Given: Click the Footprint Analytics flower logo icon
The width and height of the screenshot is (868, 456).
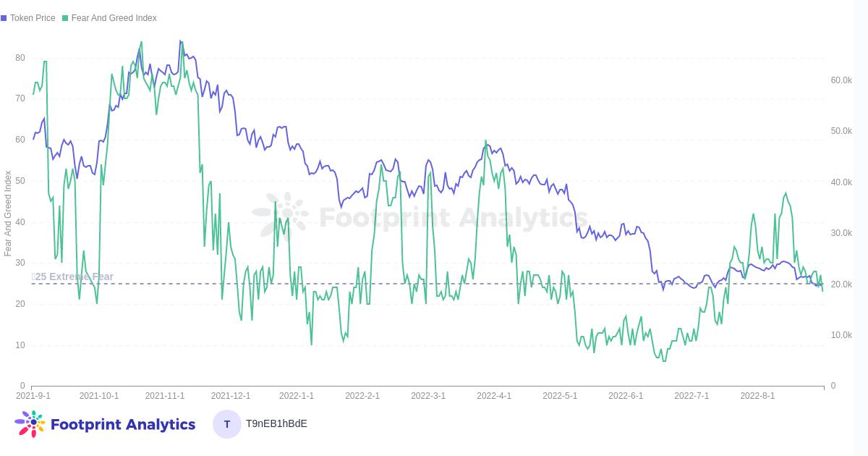Looking at the screenshot, I should tap(30, 424).
